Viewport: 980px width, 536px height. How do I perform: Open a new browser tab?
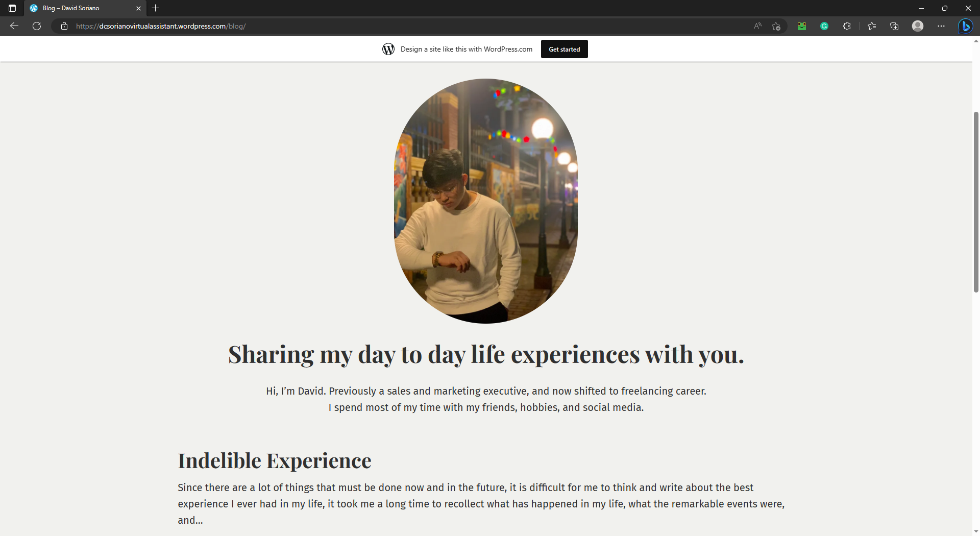tap(156, 8)
